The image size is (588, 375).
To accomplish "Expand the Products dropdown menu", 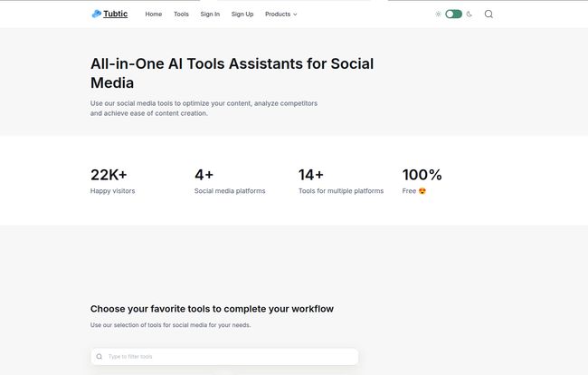I will click(280, 14).
